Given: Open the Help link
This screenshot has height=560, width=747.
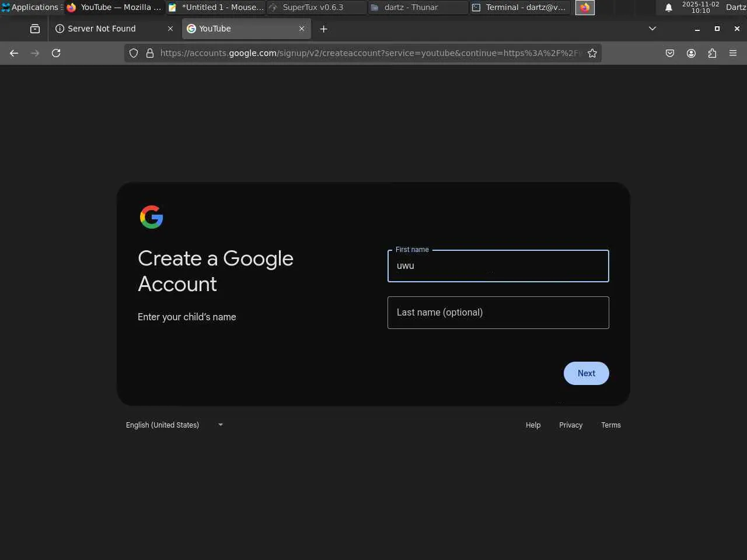Looking at the screenshot, I should point(533,425).
